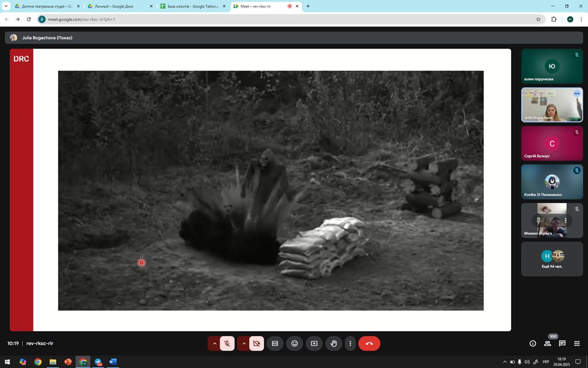Click the red leave call button
The height and width of the screenshot is (368, 588).
[369, 343]
